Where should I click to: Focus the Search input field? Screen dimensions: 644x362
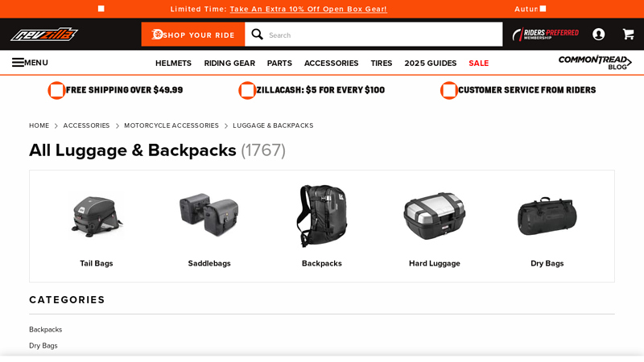pos(382,35)
